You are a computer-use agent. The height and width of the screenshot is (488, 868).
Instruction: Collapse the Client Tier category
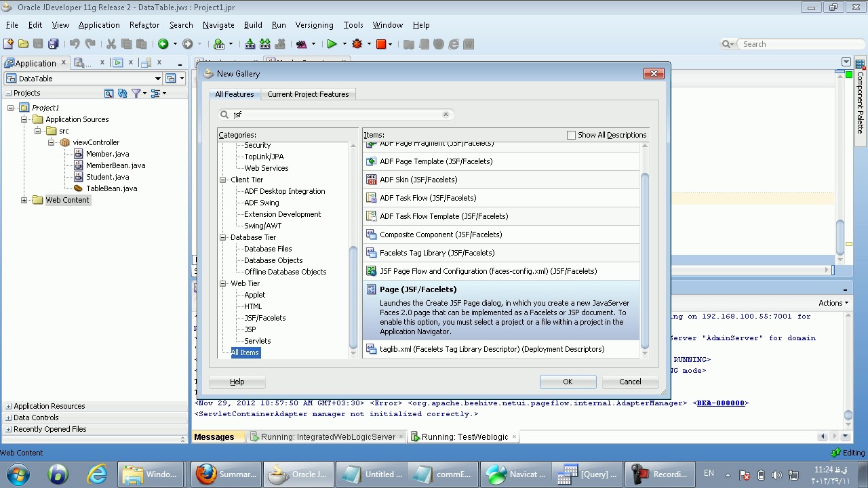pyautogui.click(x=222, y=180)
